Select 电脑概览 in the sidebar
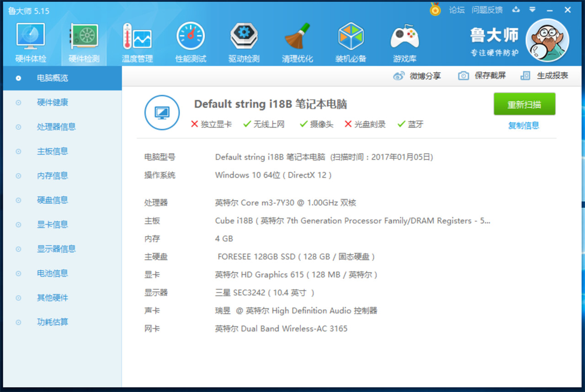This screenshot has height=392, width=585. click(62, 78)
